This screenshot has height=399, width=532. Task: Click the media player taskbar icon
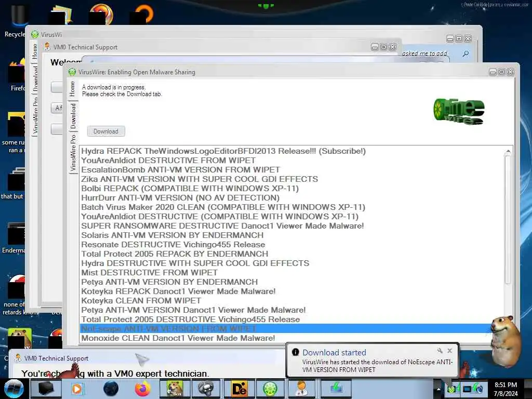pyautogui.click(x=78, y=389)
